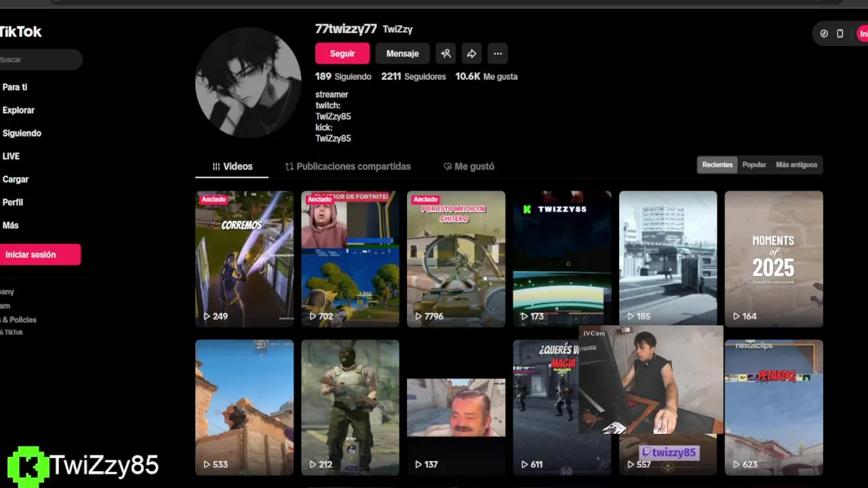Image resolution: width=868 pixels, height=488 pixels.
Task: Open the Explorar sidebar item
Action: pos(18,110)
